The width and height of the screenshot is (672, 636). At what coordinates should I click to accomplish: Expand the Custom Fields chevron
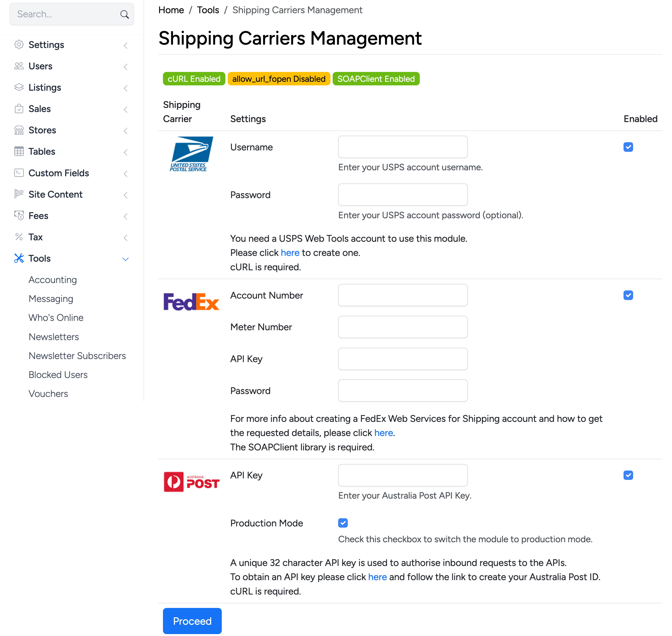[126, 174]
